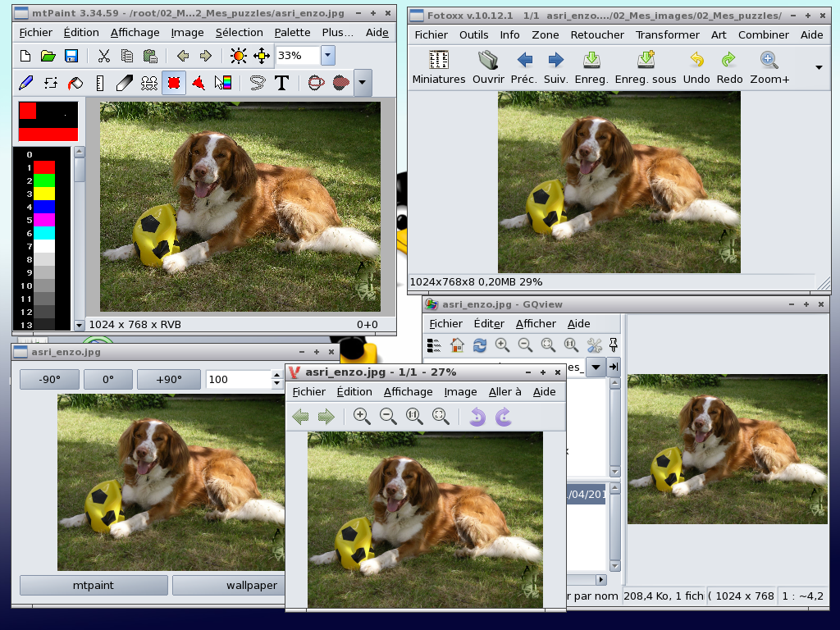Click the Zoom+ button in Fotoxx
This screenshot has width=840, height=630.
coord(769,67)
